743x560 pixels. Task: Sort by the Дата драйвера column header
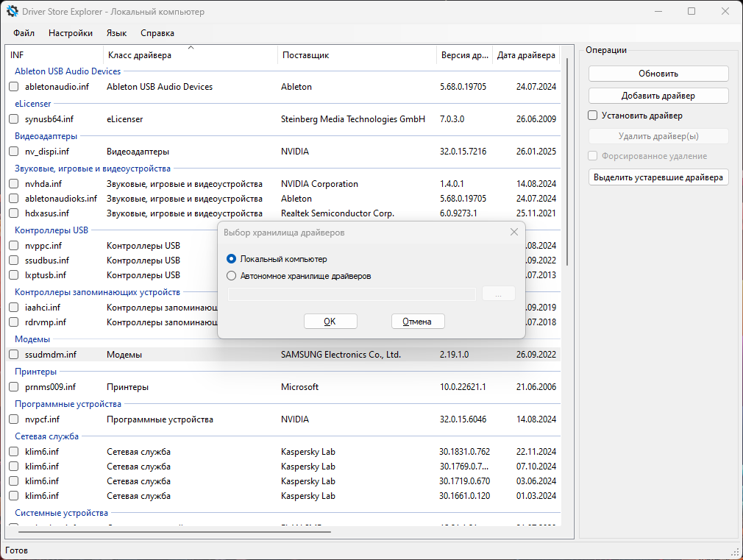click(x=526, y=55)
